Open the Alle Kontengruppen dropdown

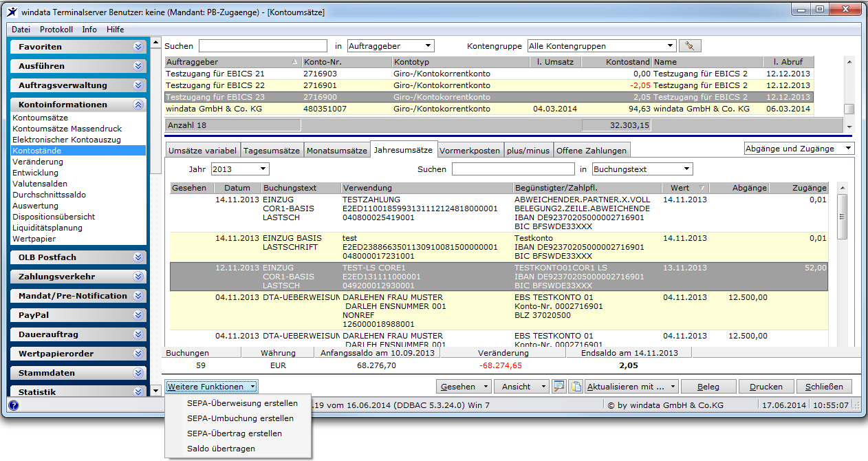pyautogui.click(x=600, y=46)
